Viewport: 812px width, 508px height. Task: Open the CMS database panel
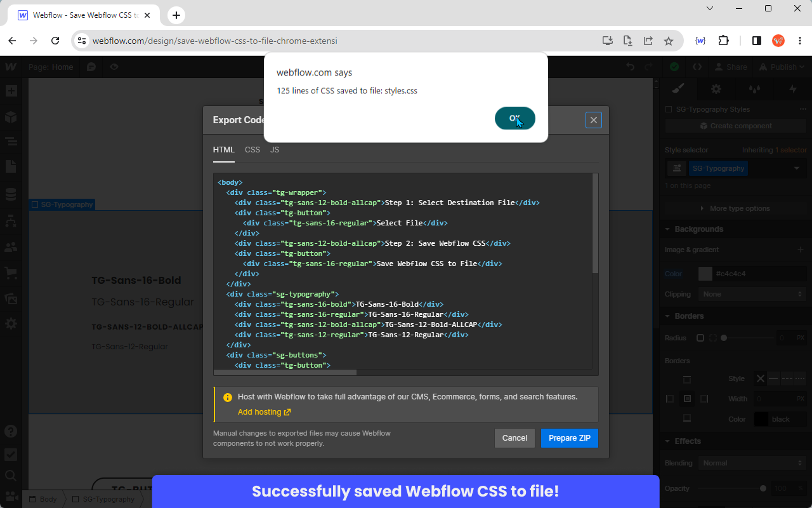[x=11, y=194]
